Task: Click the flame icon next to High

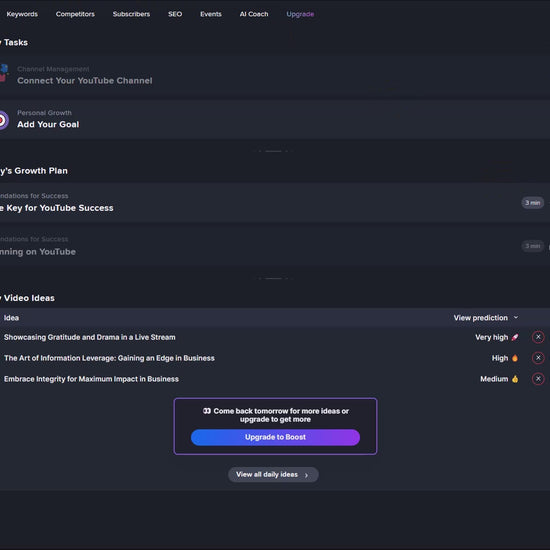Action: pos(515,358)
